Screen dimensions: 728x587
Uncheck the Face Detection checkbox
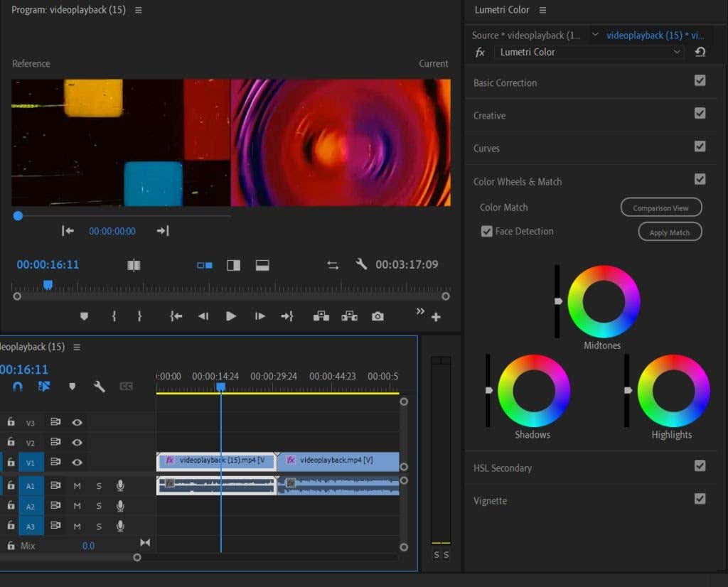[487, 231]
